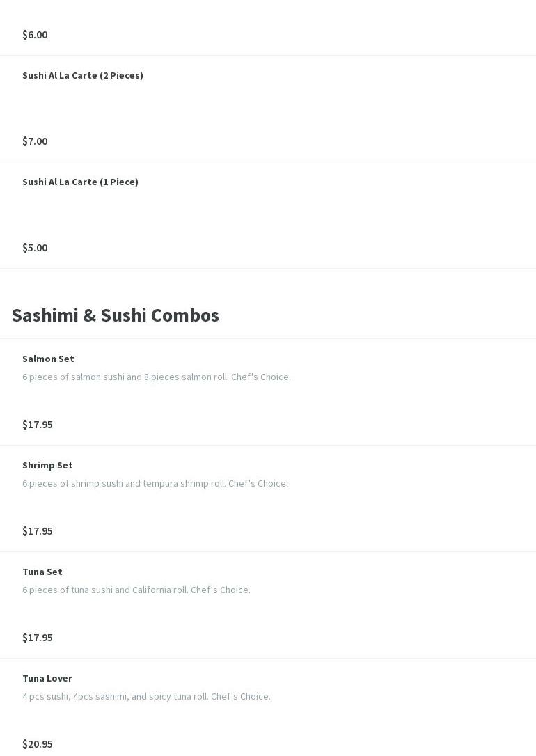Click the Tuna Set $17.95 price
The image size is (536, 756).
[x=38, y=637]
